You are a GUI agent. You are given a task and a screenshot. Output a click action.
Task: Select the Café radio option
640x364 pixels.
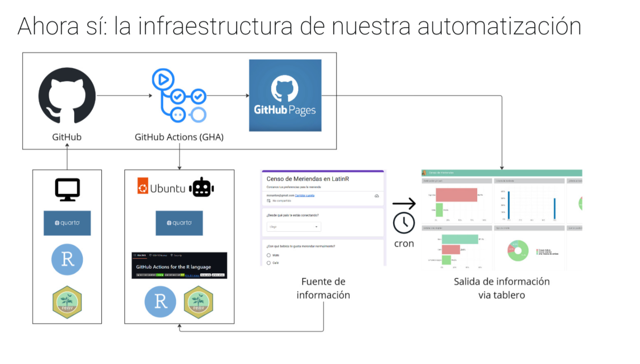(269, 263)
